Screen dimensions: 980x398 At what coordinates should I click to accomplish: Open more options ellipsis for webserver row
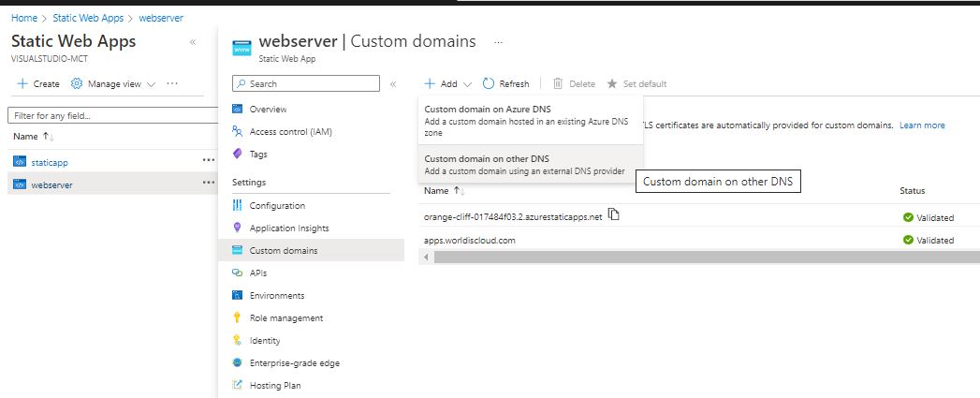click(x=209, y=183)
